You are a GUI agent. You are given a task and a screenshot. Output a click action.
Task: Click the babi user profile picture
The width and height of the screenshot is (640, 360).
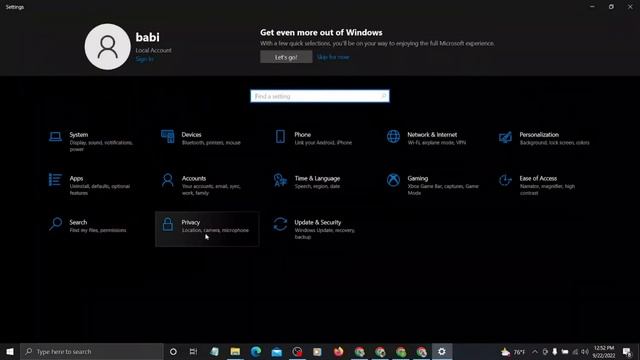pos(108,47)
